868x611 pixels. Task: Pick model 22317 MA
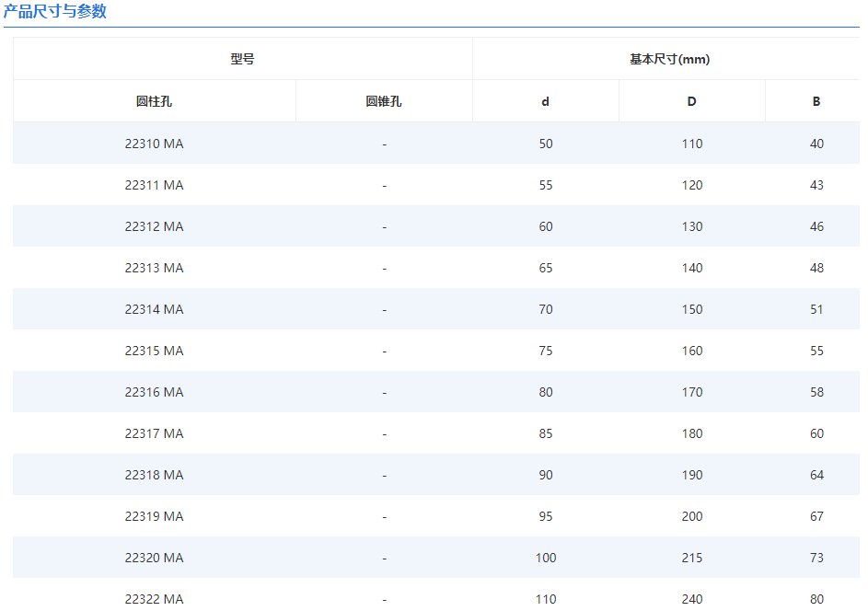[x=154, y=433]
